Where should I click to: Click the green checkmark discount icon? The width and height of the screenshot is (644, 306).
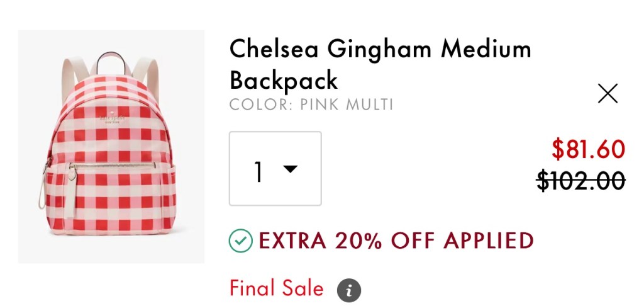coord(240,240)
